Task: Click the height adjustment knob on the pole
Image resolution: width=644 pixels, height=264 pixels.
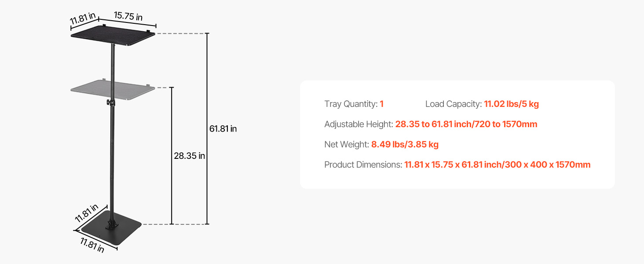Action: [x=108, y=103]
